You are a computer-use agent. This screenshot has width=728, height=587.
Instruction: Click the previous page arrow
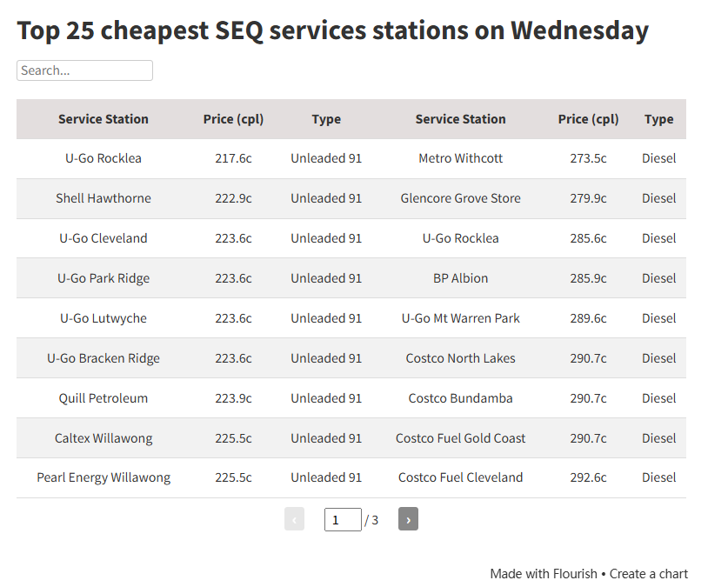(x=294, y=520)
